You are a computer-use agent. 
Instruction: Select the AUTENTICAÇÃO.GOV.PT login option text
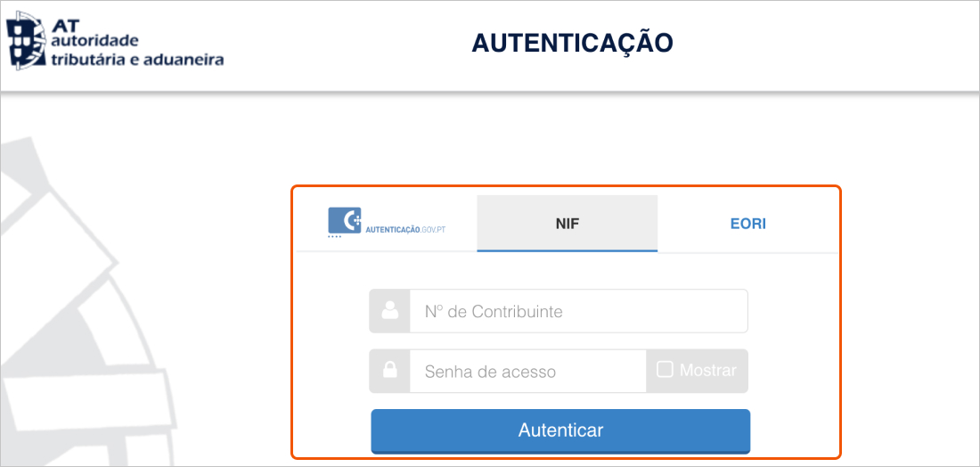click(405, 230)
